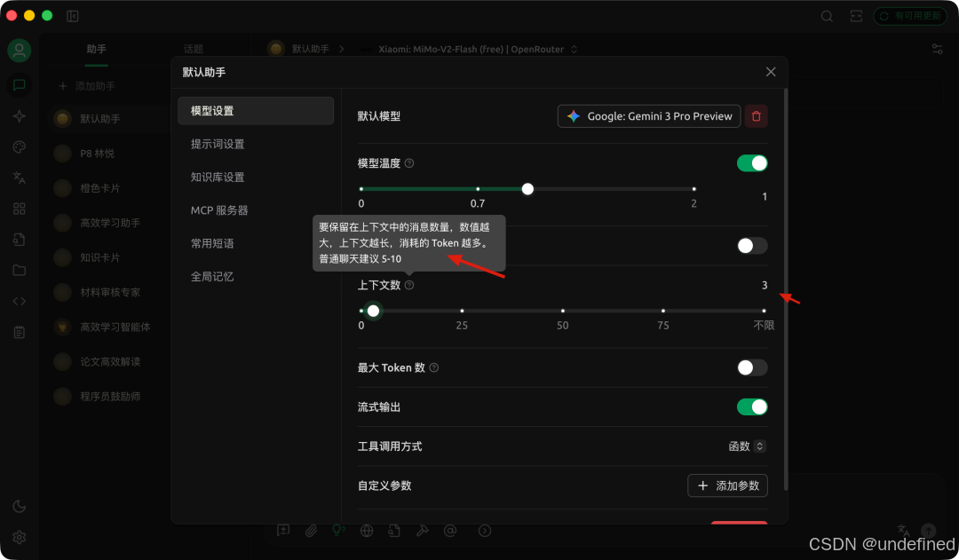Image resolution: width=959 pixels, height=560 pixels.
Task: Select the 默认助手 assistant in list
Action: 107,119
